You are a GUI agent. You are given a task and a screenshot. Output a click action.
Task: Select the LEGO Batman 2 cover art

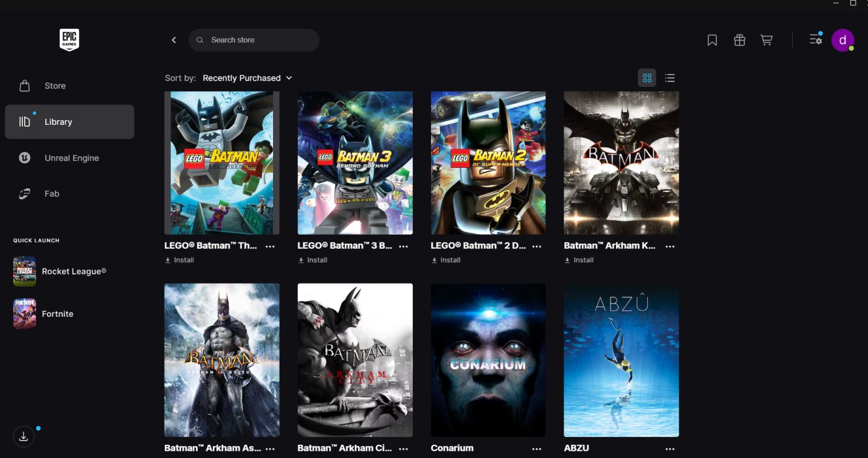(488, 163)
